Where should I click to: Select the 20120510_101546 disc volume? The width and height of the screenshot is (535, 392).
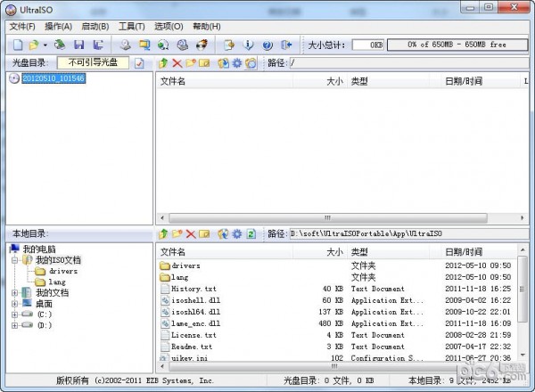53,78
